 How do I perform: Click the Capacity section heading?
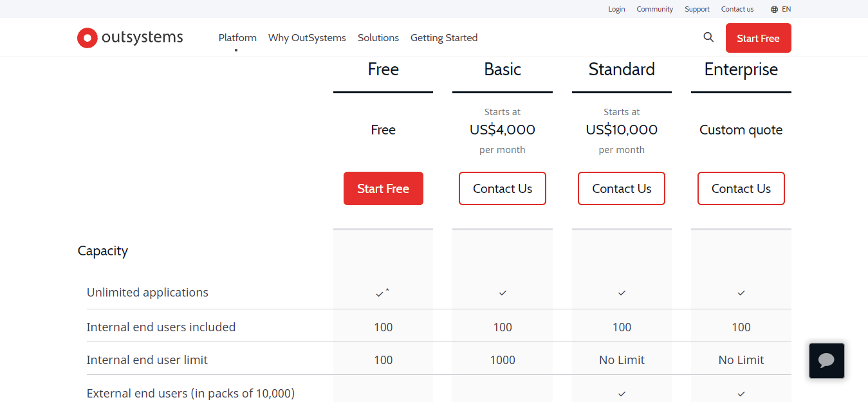(103, 251)
